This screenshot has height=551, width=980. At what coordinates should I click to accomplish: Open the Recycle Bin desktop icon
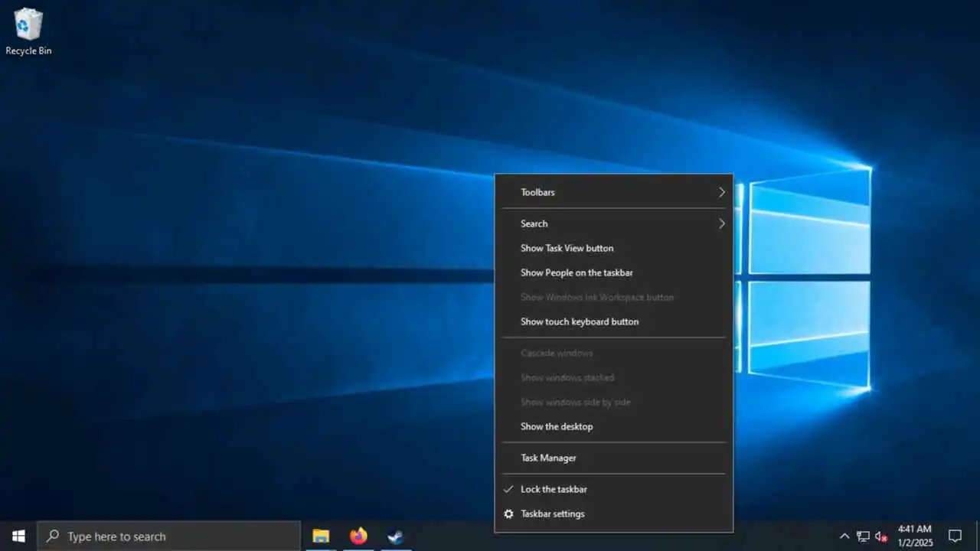click(28, 31)
